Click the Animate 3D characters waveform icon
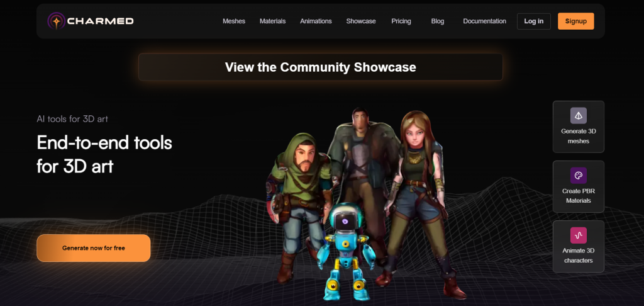 pos(578,235)
